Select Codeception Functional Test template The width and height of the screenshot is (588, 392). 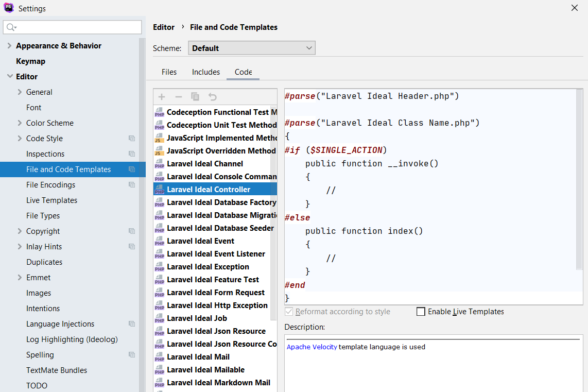point(215,112)
